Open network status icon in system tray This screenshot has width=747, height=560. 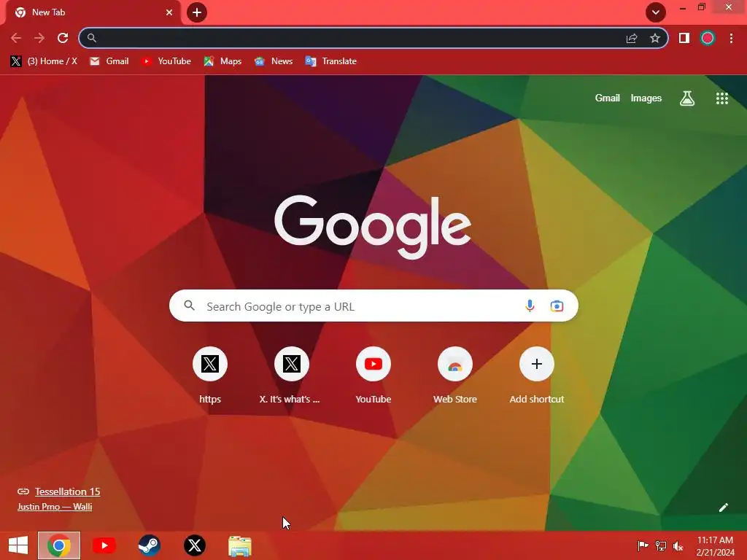point(660,545)
